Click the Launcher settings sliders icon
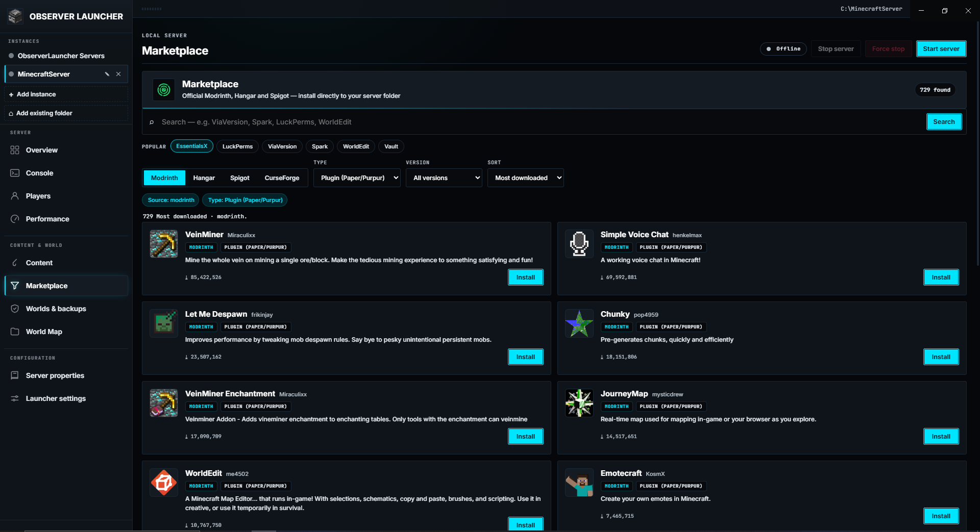Screen dimensions: 980x532 [15, 398]
